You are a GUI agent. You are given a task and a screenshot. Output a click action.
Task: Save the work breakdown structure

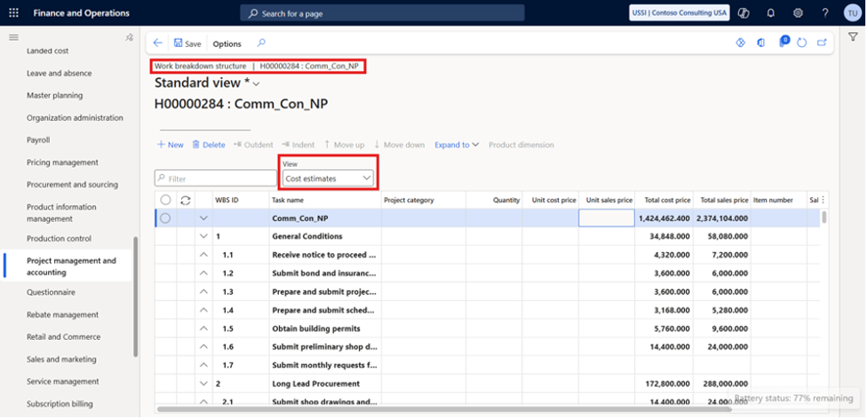tap(187, 43)
